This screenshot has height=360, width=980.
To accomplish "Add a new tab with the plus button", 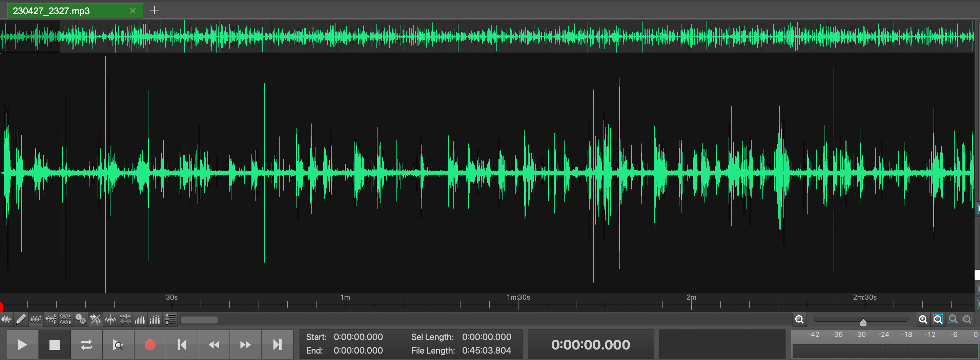I will (155, 10).
